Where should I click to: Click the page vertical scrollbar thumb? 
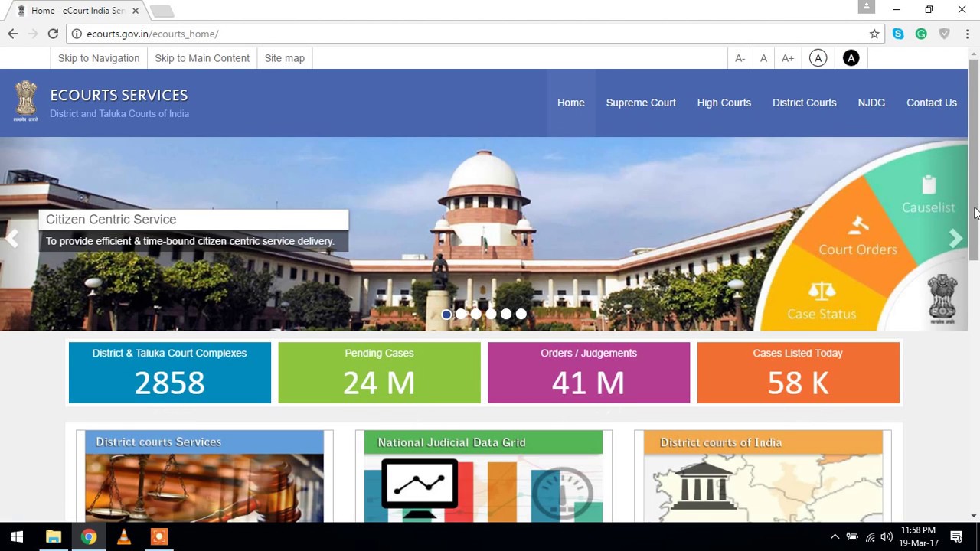(x=974, y=159)
